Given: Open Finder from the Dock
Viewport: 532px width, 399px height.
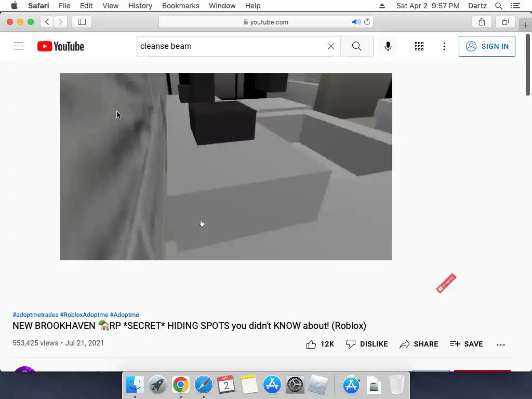Looking at the screenshot, I should pos(135,385).
